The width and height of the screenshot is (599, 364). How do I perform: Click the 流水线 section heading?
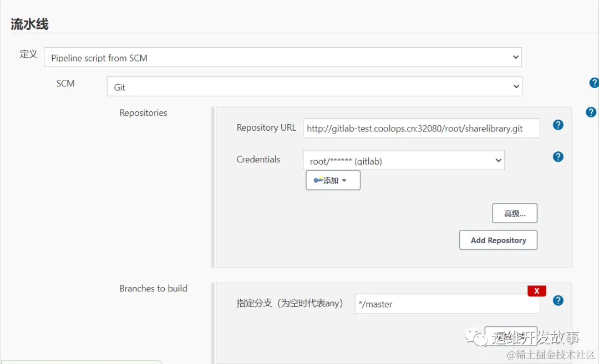(29, 24)
